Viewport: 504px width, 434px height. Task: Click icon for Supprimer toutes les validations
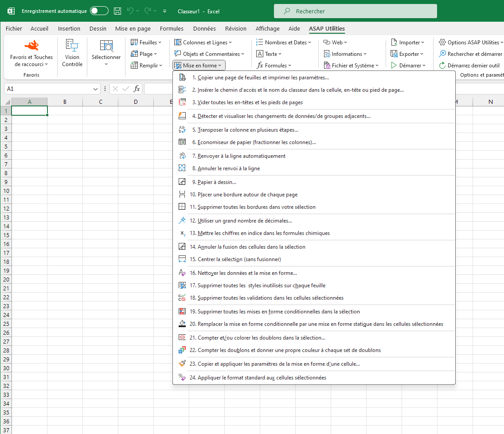tap(182, 298)
